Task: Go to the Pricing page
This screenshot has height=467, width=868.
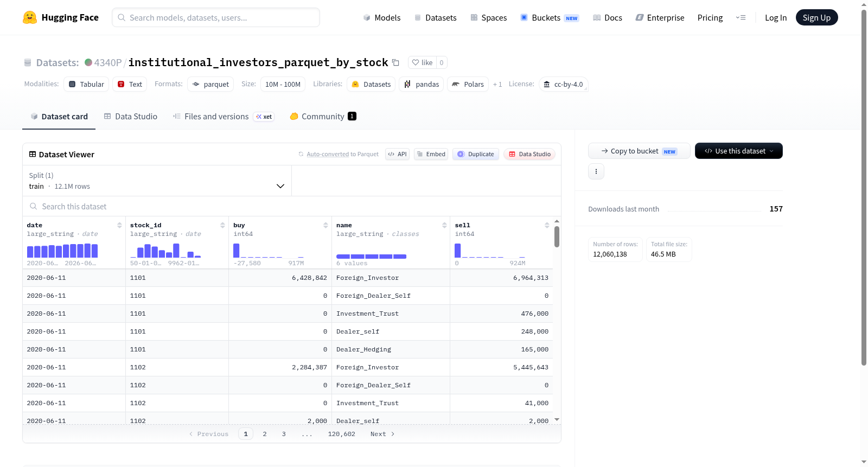Action: click(710, 17)
